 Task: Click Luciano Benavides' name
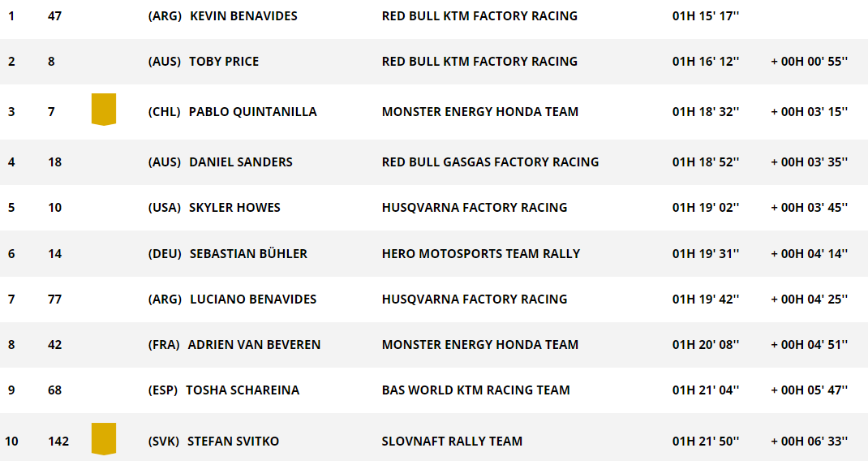click(x=253, y=299)
